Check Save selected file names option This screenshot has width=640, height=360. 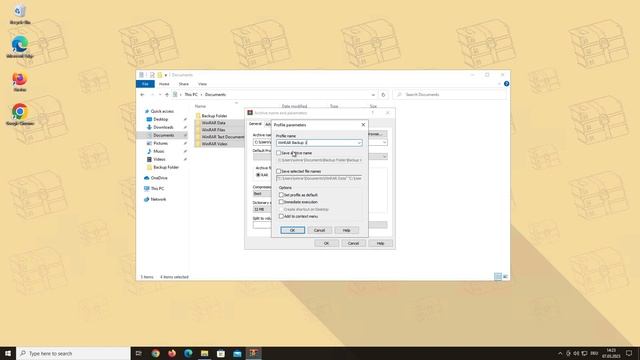click(278, 171)
